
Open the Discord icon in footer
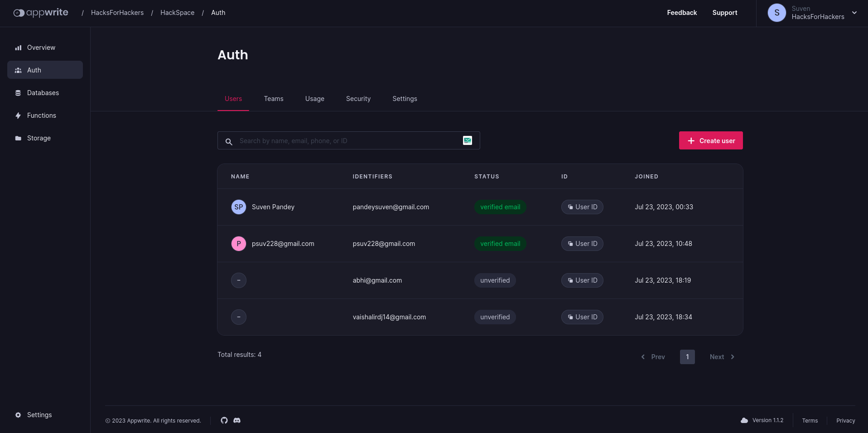coord(237,420)
